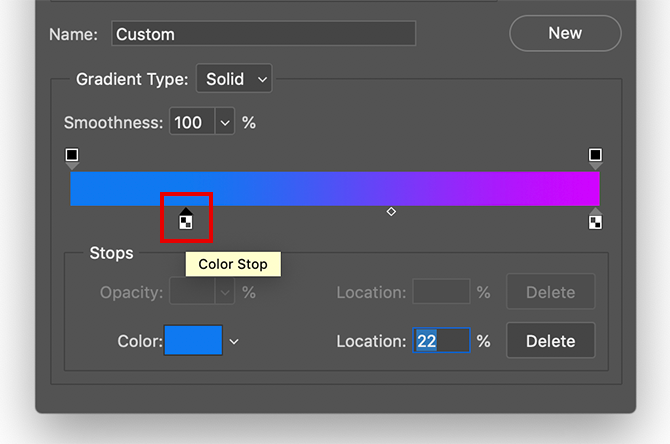The width and height of the screenshot is (670, 444).
Task: Select the left opacity stop above gradient
Action: pos(72,156)
